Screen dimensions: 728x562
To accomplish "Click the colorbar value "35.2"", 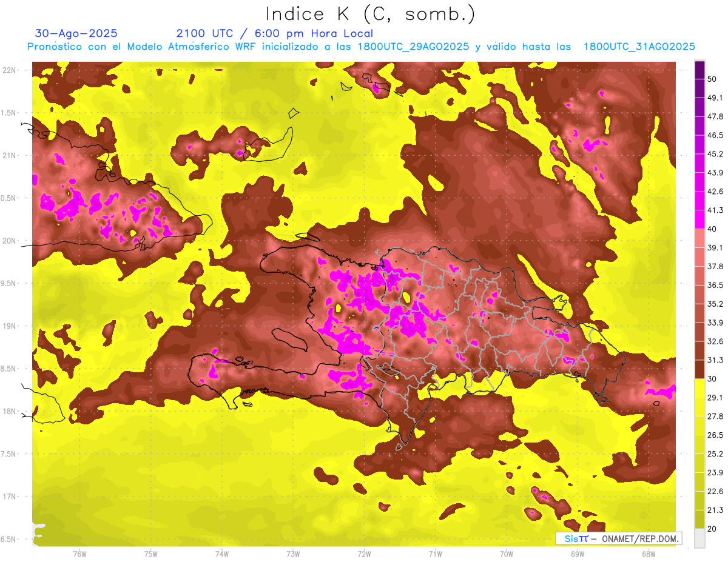I will point(715,304).
